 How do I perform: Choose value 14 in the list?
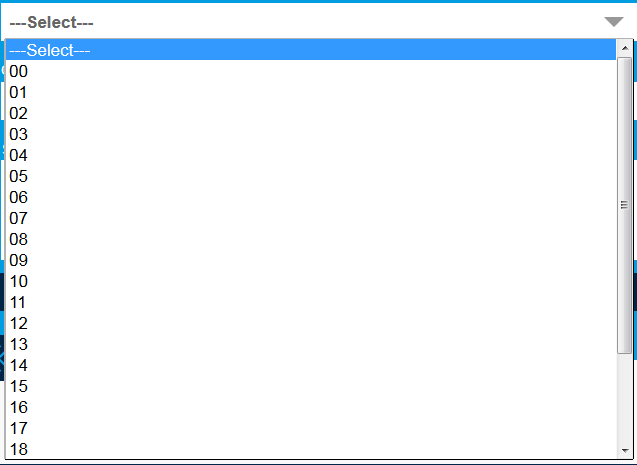click(x=311, y=365)
